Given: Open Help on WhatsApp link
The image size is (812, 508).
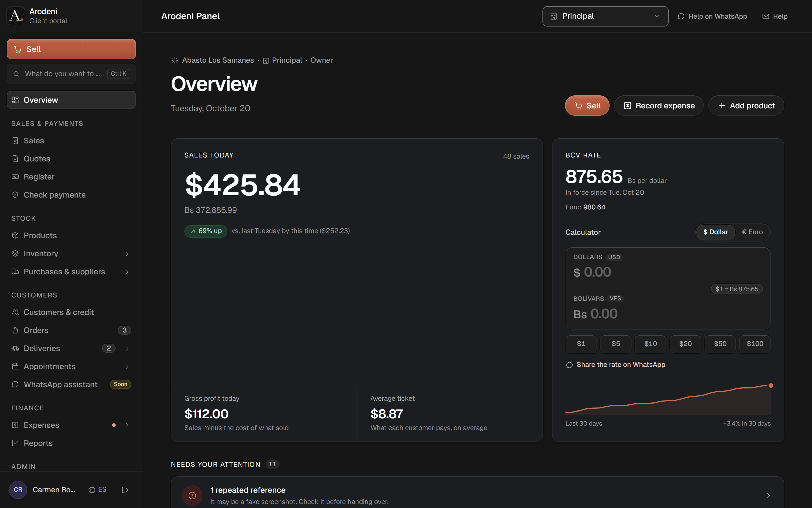Looking at the screenshot, I should click(712, 16).
